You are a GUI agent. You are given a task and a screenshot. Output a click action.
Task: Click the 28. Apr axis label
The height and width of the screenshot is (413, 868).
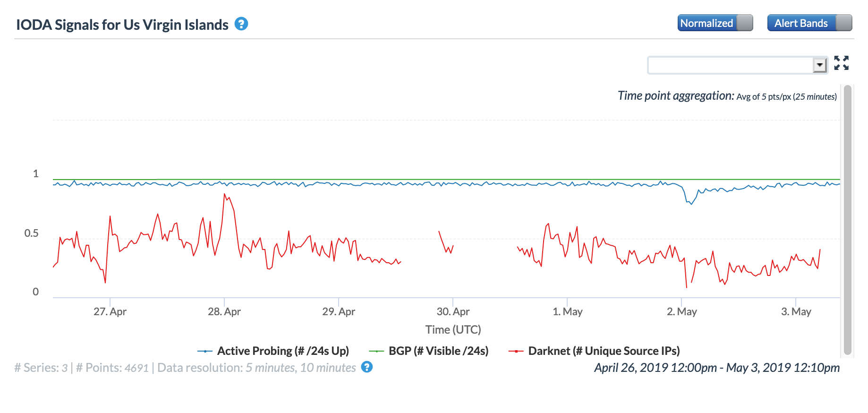click(224, 312)
